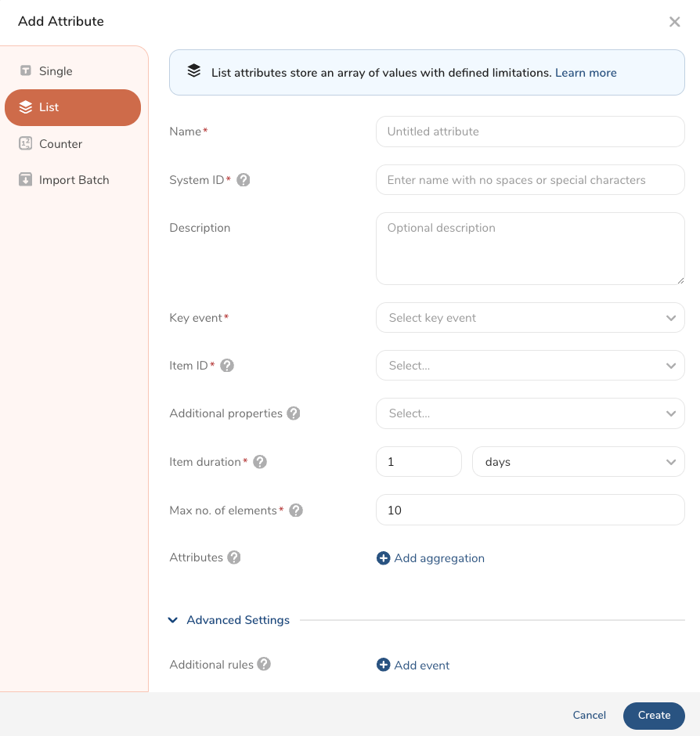Click the Additional rules help icon
The image size is (700, 736).
(264, 665)
